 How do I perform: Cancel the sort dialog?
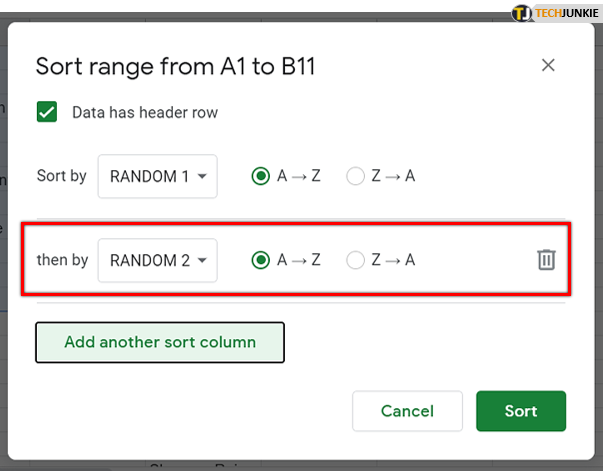pos(407,411)
